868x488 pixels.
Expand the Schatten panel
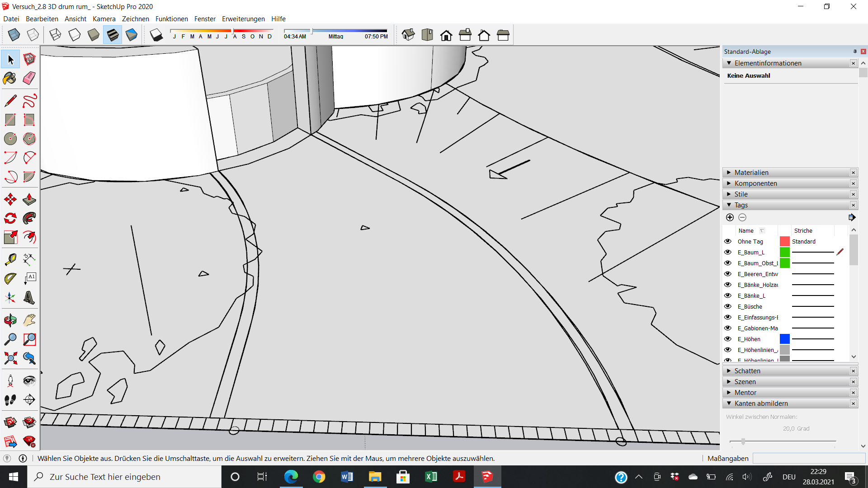tap(747, 371)
